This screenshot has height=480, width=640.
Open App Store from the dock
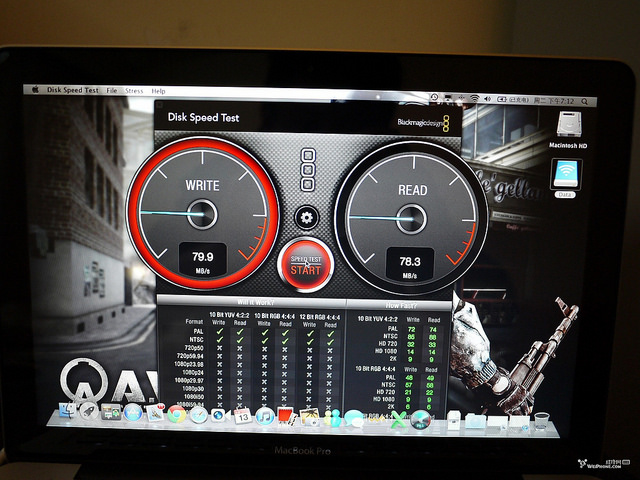pos(133,413)
